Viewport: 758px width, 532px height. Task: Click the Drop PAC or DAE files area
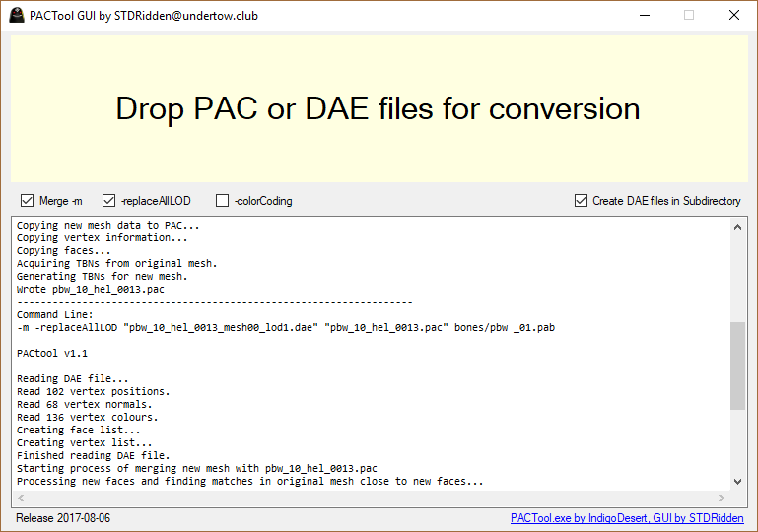[379, 108]
